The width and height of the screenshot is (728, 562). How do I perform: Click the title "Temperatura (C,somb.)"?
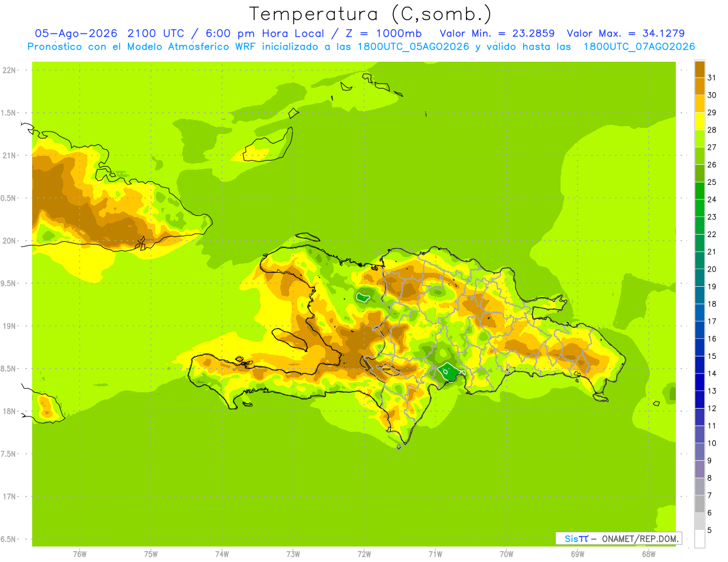371,14
